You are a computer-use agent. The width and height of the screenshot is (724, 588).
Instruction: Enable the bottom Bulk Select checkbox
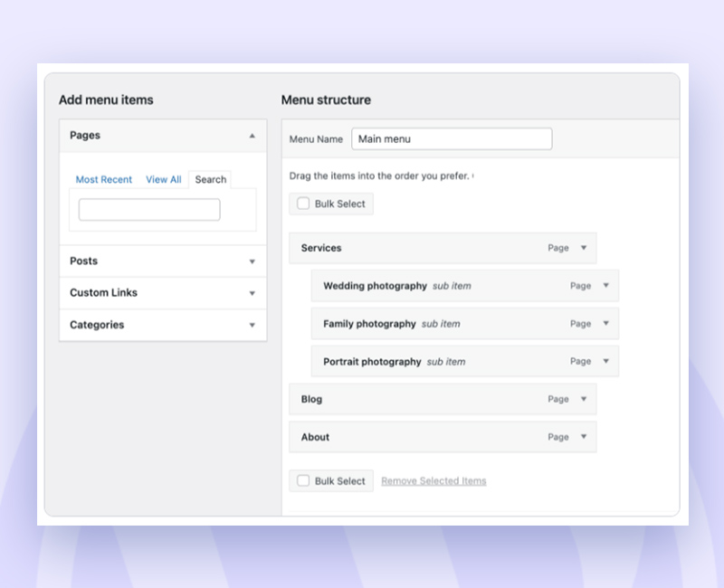[x=303, y=480]
